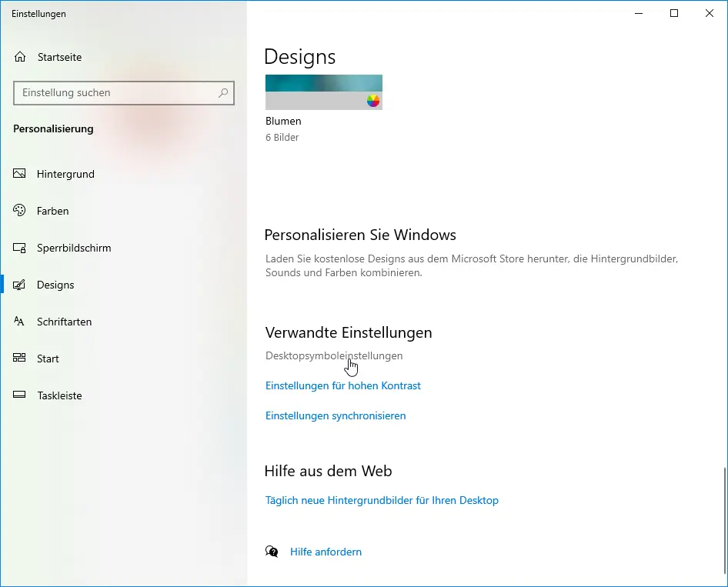Open Desktopsymboleinstellungen link

point(334,356)
